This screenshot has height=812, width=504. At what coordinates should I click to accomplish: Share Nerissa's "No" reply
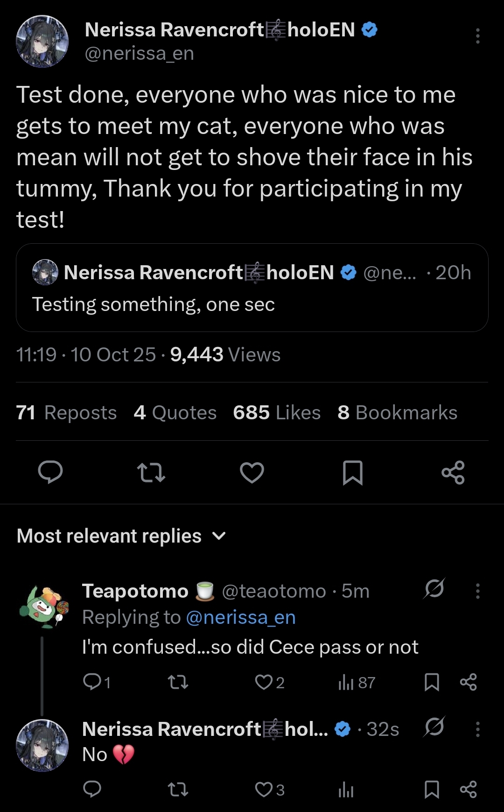(468, 790)
